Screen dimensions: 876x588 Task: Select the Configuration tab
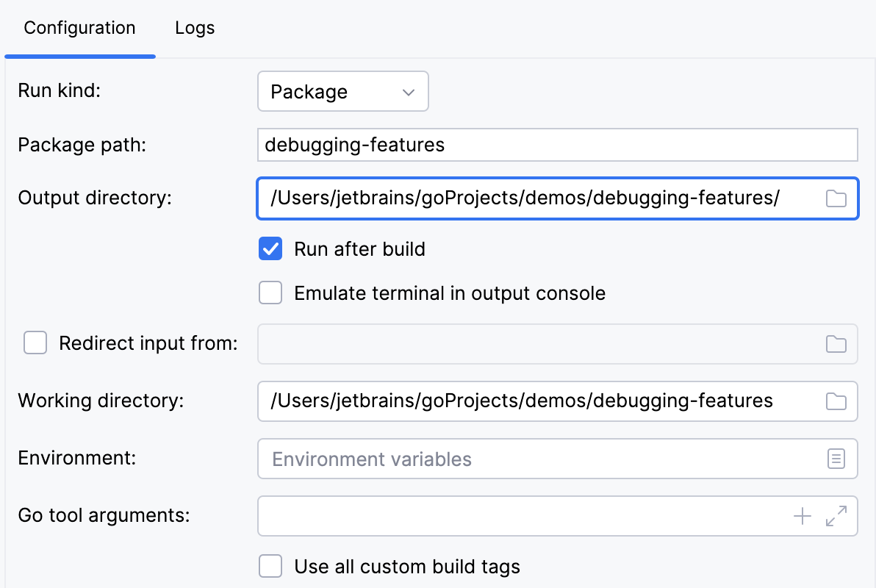click(79, 28)
